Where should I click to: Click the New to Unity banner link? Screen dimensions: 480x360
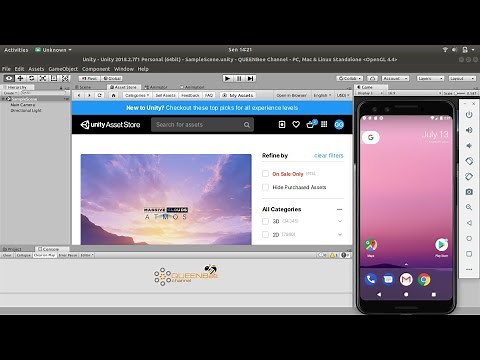[212, 108]
